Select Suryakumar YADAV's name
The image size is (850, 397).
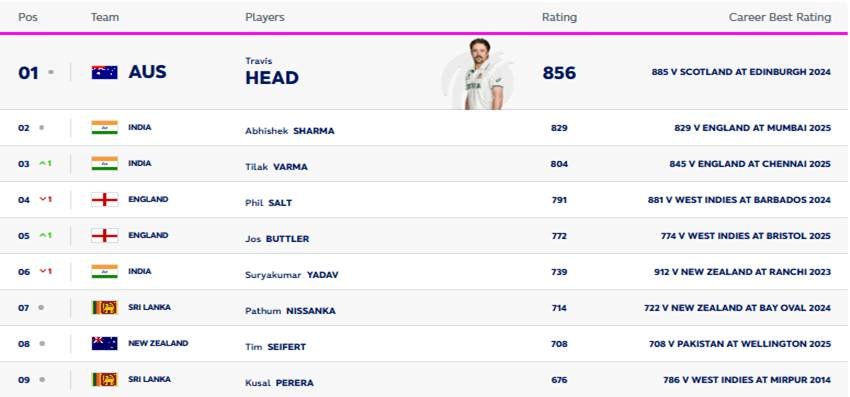click(292, 275)
